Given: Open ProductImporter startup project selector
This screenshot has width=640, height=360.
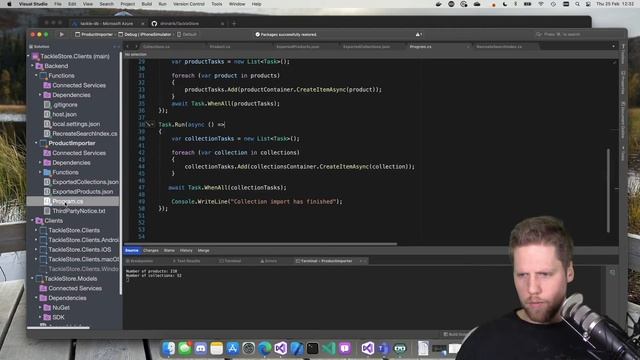Looking at the screenshot, I should tap(94, 35).
